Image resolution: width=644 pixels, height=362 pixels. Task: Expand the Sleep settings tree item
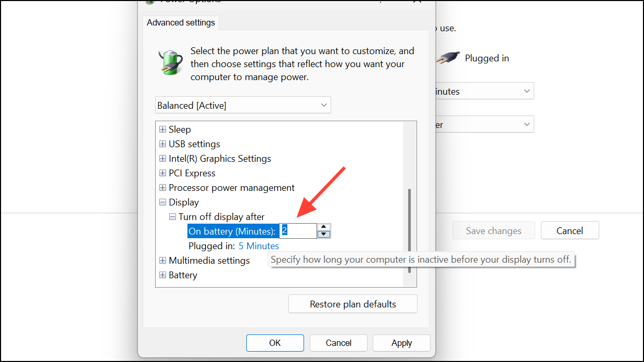pyautogui.click(x=162, y=129)
